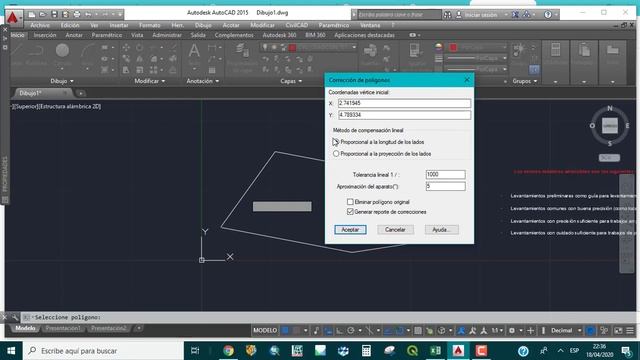Click the New file quick-access icon
This screenshot has height=360, width=640.
click(x=32, y=14)
